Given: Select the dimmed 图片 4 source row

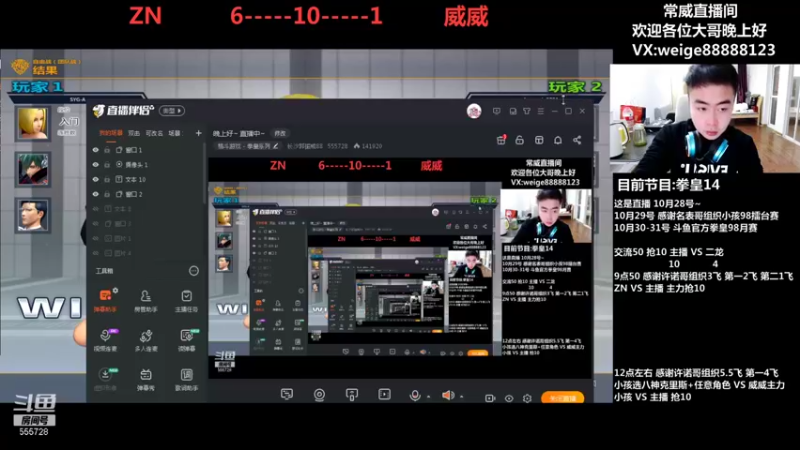Looking at the screenshot, I should tap(146, 253).
